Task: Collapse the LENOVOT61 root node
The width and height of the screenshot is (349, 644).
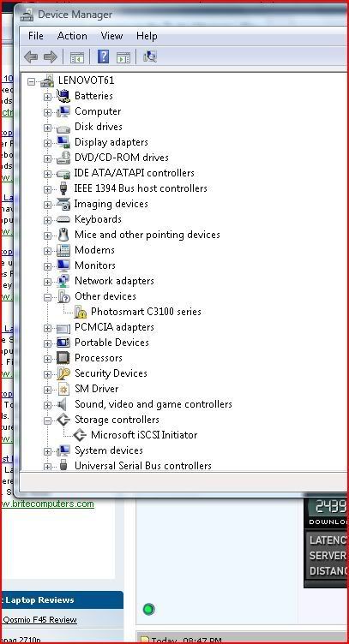Action: pyautogui.click(x=31, y=81)
